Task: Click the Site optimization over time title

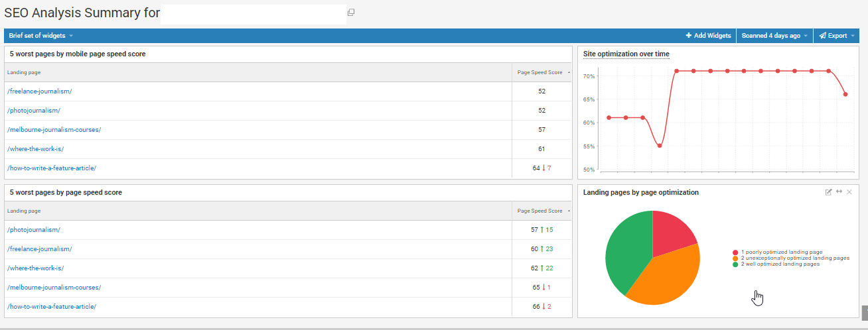Action: (x=626, y=54)
